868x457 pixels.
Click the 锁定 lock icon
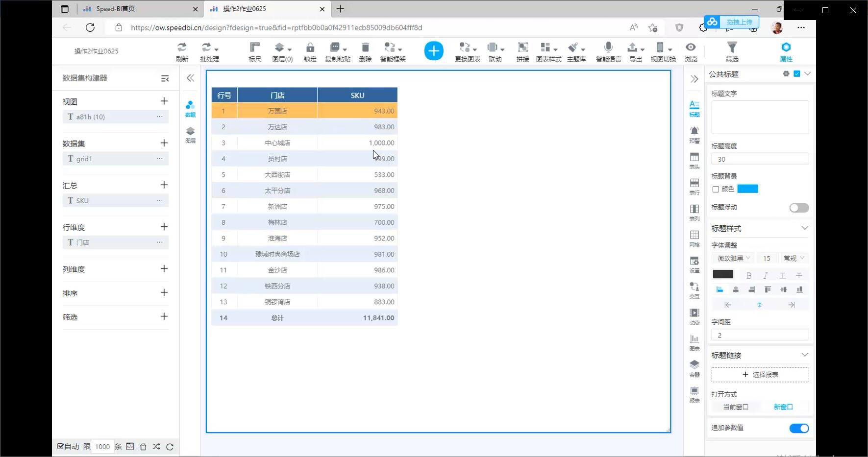point(310,51)
